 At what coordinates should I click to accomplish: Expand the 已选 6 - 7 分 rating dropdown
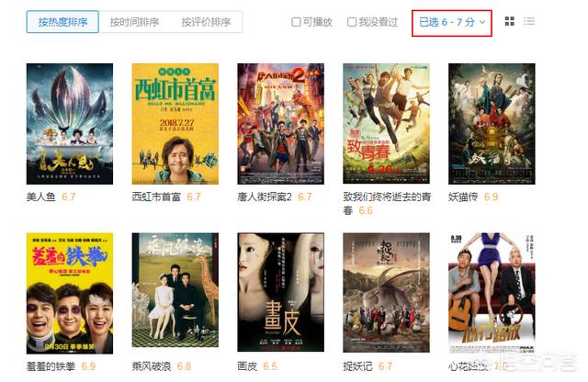point(452,22)
